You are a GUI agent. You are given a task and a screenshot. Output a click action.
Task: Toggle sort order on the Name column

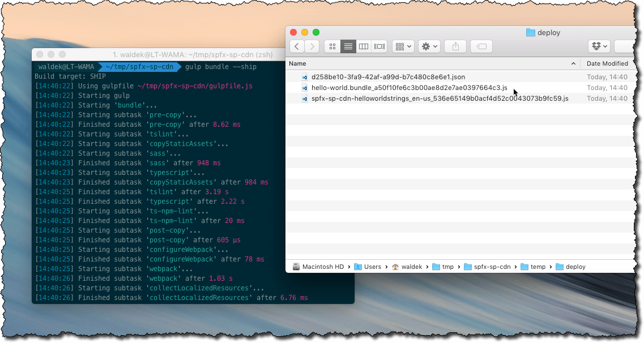[297, 63]
